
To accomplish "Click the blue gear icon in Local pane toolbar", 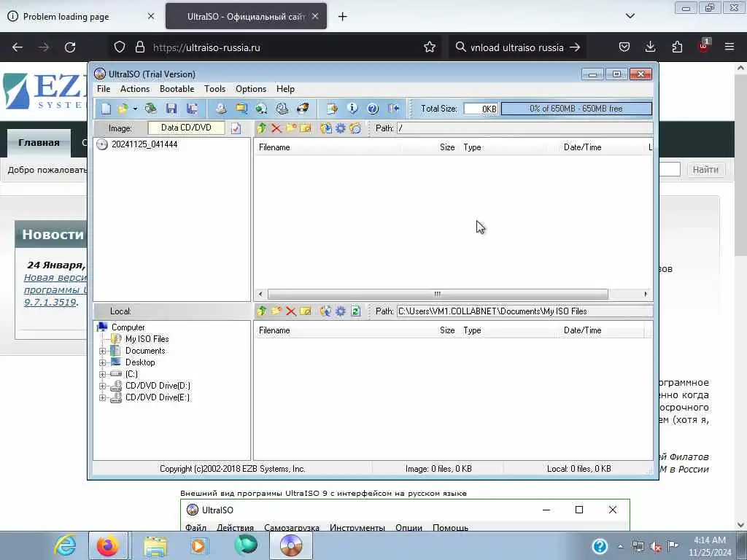I will (341, 311).
